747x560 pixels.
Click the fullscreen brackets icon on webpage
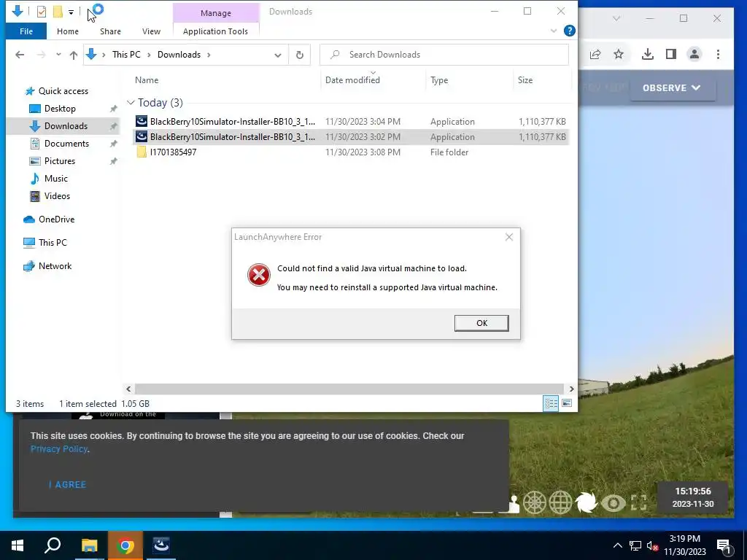pos(639,503)
